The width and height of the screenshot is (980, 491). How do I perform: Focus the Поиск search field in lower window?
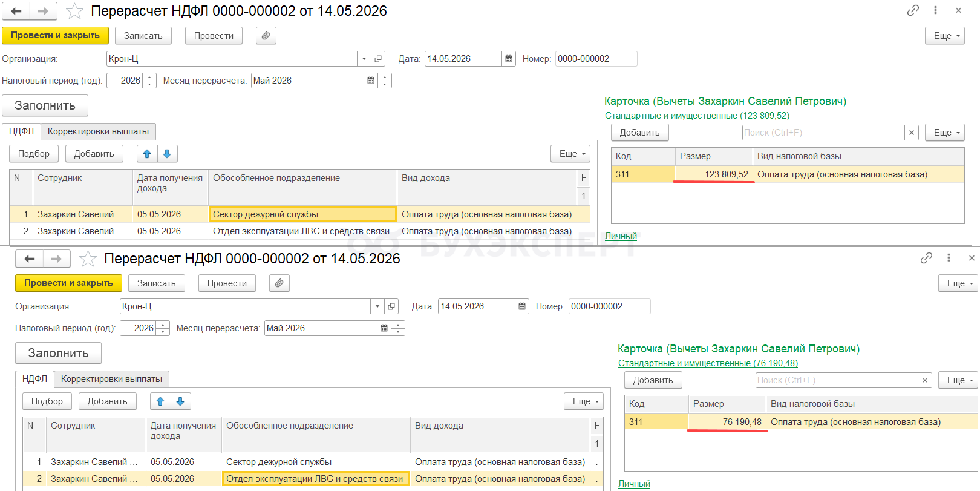[x=837, y=380]
